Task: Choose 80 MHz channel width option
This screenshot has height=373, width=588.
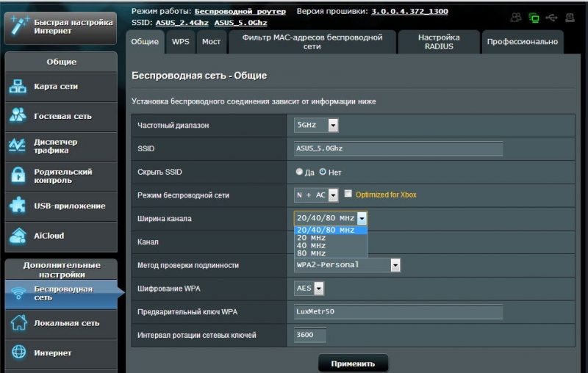Action: (x=330, y=253)
